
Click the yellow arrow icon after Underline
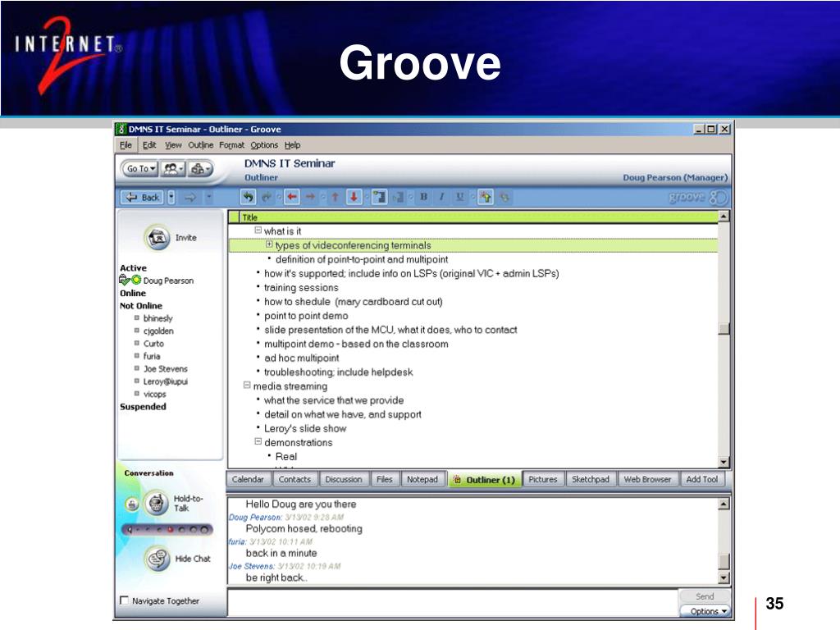pyautogui.click(x=486, y=197)
